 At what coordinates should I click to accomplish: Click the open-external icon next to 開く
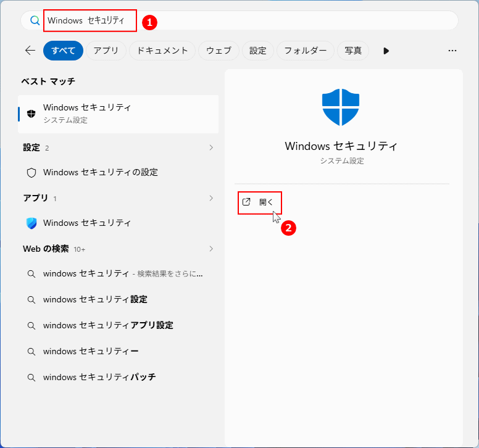[246, 202]
